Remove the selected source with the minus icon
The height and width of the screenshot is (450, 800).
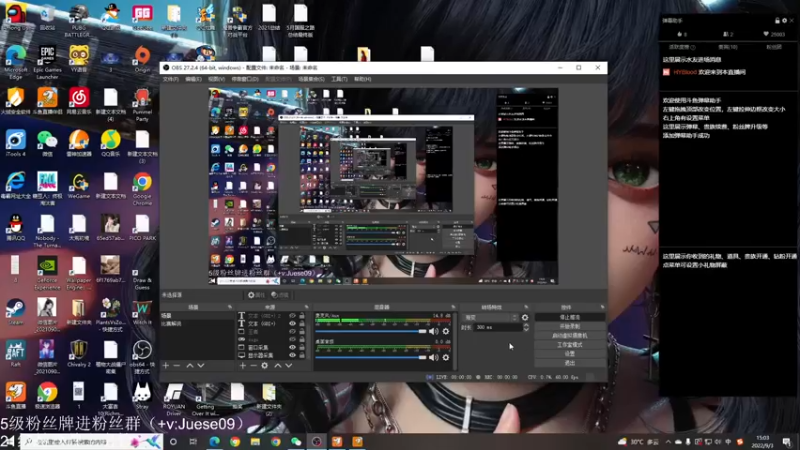(253, 365)
